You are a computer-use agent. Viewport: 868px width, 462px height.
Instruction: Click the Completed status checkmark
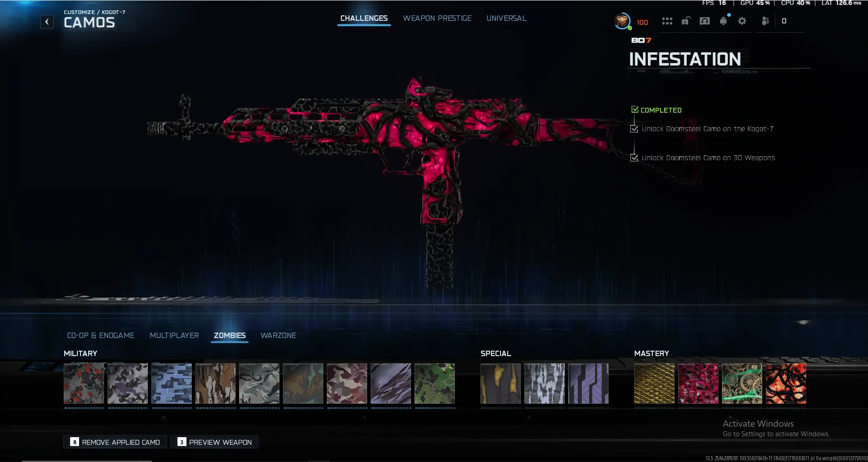[x=635, y=110]
